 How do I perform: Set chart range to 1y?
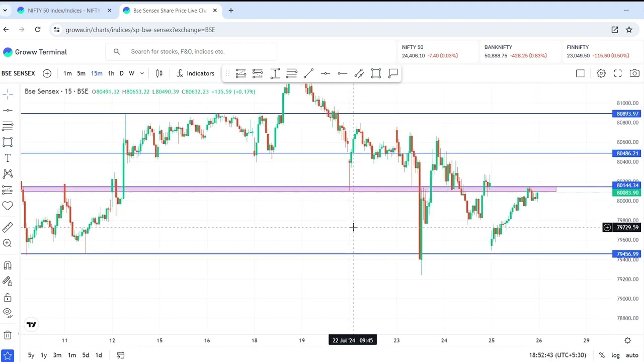click(x=44, y=355)
